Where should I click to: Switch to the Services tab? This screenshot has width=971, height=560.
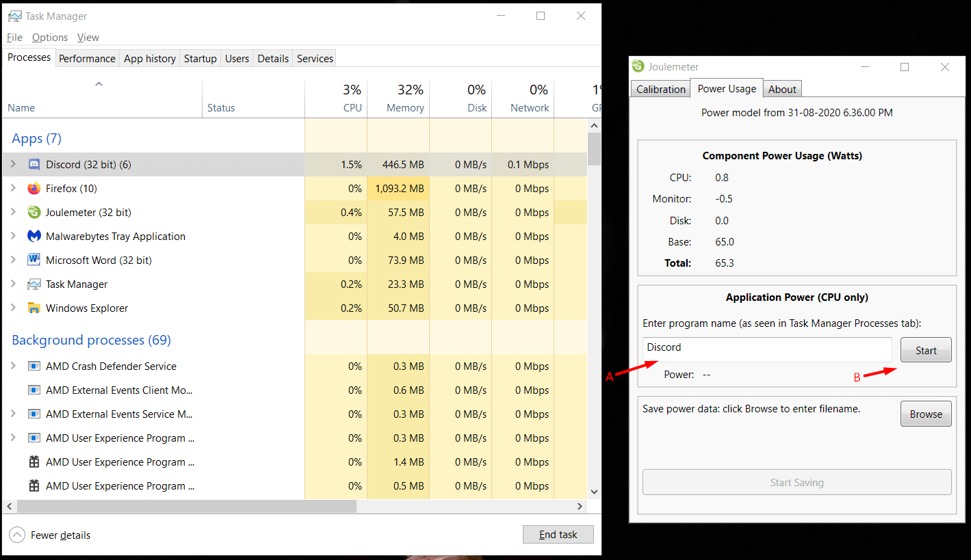pyautogui.click(x=315, y=59)
